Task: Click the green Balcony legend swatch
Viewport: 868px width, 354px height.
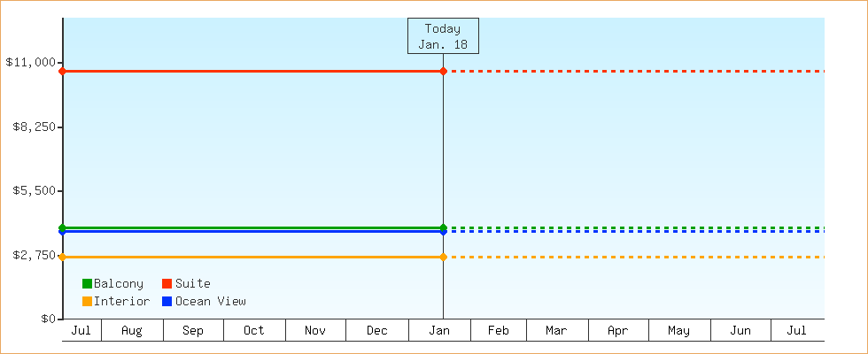Action: 87,284
